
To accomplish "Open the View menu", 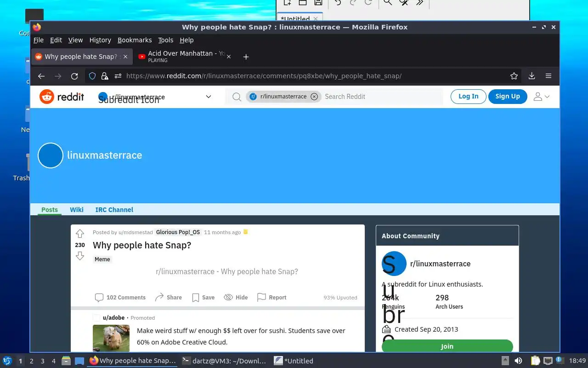I will click(x=75, y=40).
